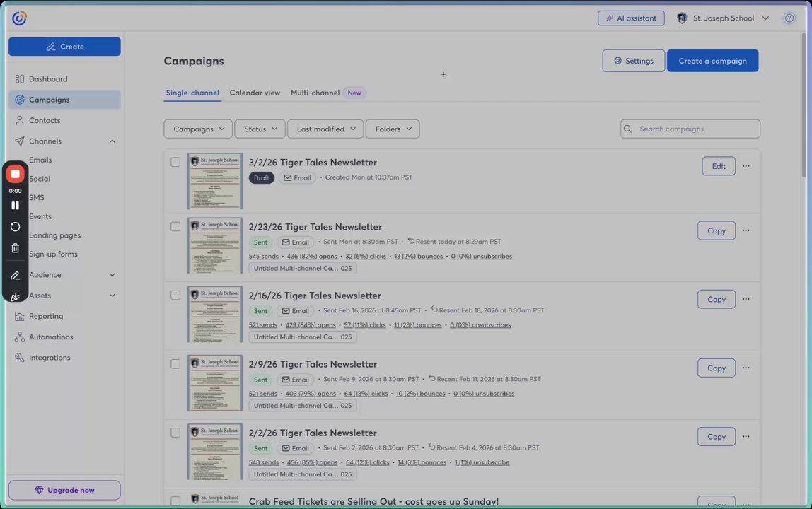View 436 (82%) opens link

[312, 257]
